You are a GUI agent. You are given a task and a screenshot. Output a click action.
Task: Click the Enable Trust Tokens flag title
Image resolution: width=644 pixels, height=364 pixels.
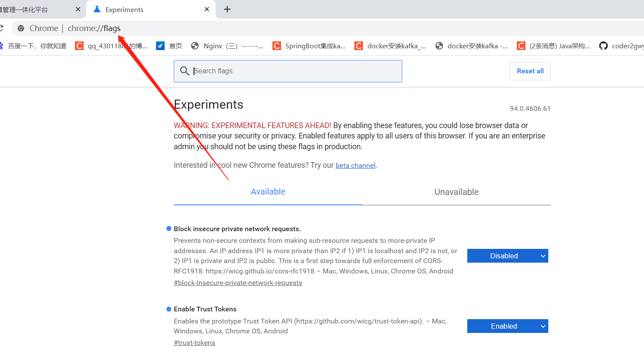205,309
